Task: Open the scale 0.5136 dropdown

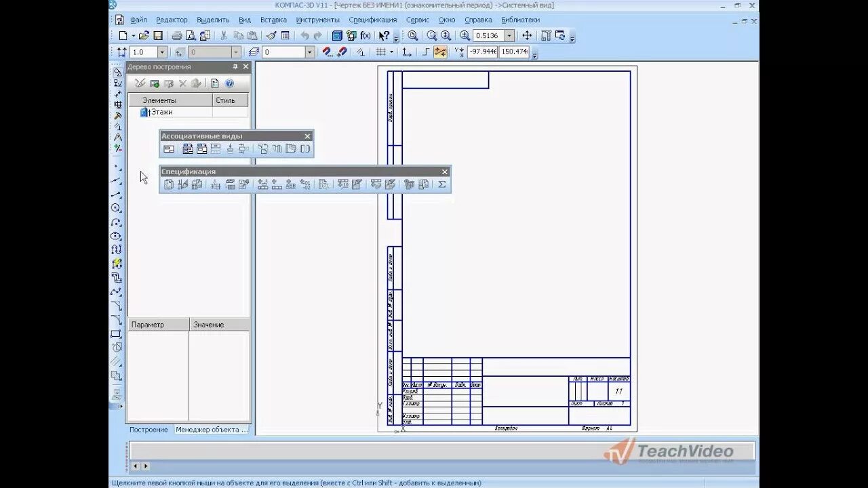Action: tap(509, 36)
